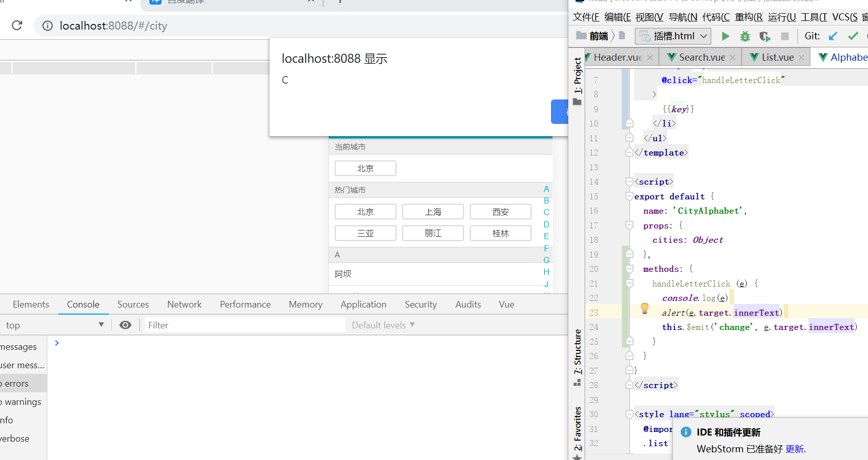Open the 工具 menu in WebStorm
The image size is (868, 460).
[814, 17]
